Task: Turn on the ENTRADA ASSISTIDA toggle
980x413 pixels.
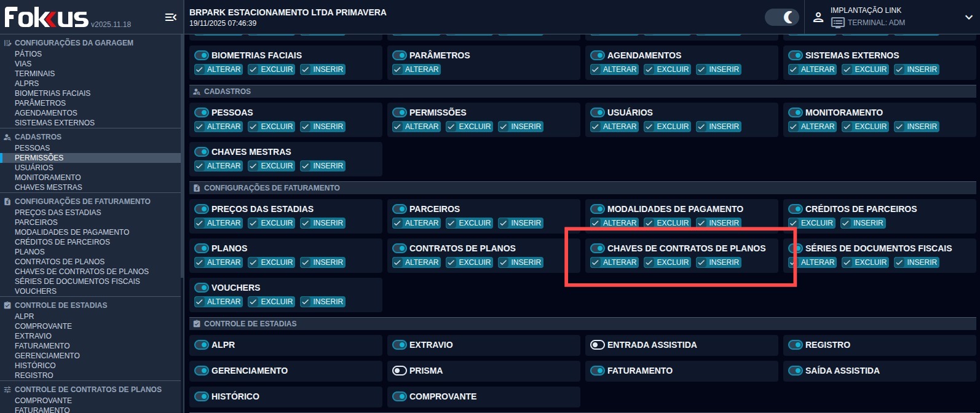Action: [598, 345]
